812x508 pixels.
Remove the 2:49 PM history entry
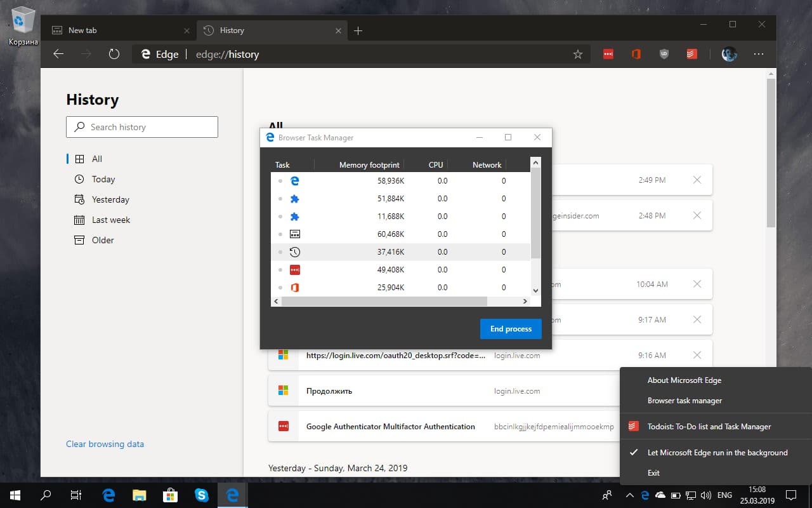pyautogui.click(x=697, y=180)
